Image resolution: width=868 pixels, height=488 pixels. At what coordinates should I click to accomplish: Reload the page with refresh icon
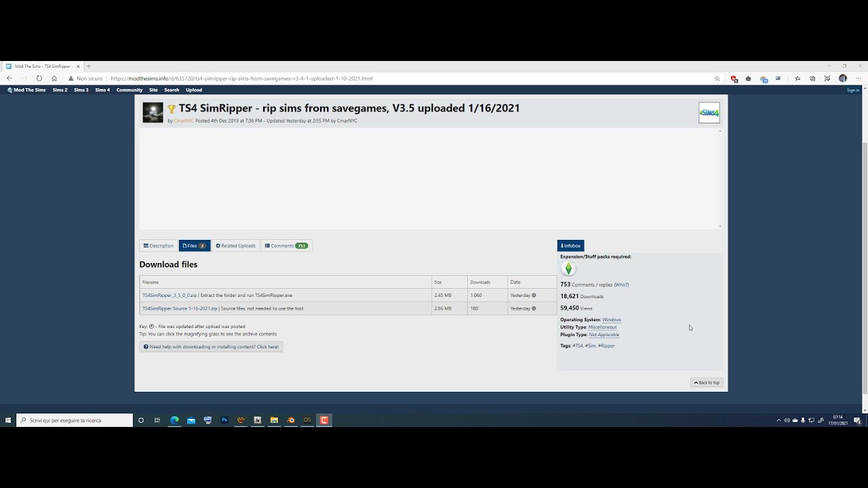click(39, 79)
